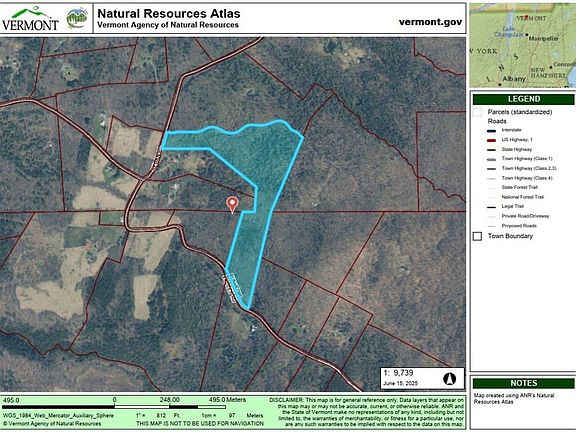
Task: Click the Town Highway (Class 1) symbol
Action: (x=491, y=159)
